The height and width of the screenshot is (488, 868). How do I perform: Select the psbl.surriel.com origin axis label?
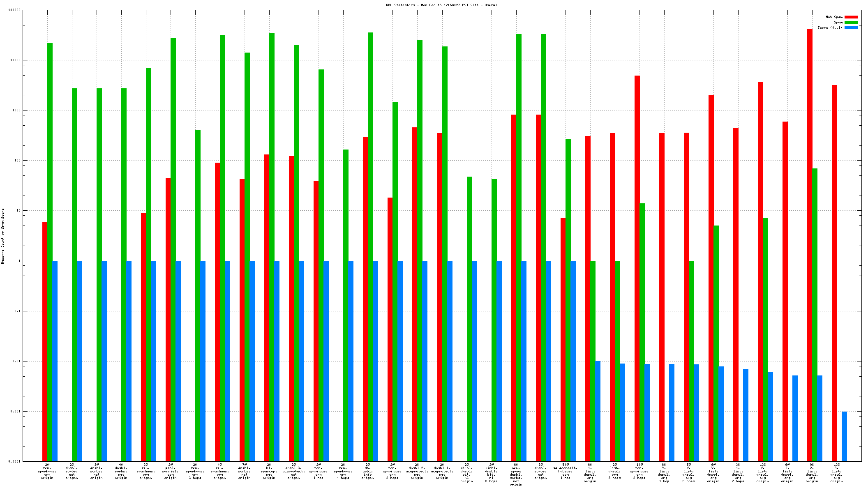pyautogui.click(x=171, y=471)
